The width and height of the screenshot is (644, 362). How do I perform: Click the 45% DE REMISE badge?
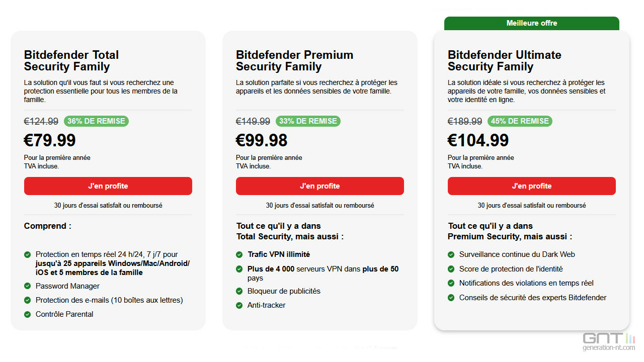(520, 121)
